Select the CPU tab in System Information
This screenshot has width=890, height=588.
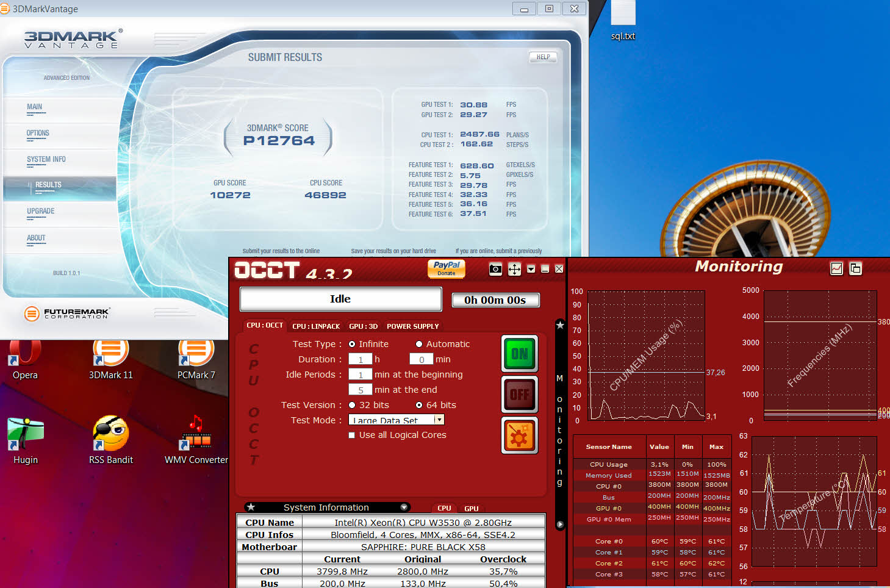point(444,508)
